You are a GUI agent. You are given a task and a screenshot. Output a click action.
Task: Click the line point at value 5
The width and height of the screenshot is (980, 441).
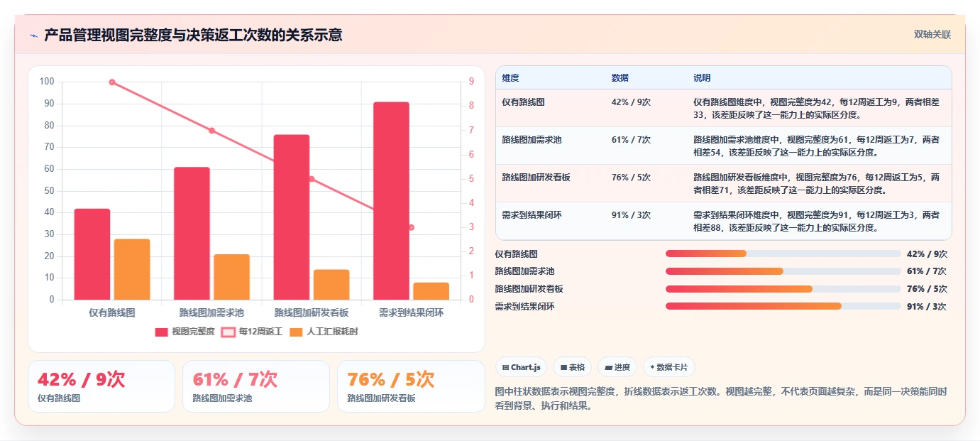[312, 179]
